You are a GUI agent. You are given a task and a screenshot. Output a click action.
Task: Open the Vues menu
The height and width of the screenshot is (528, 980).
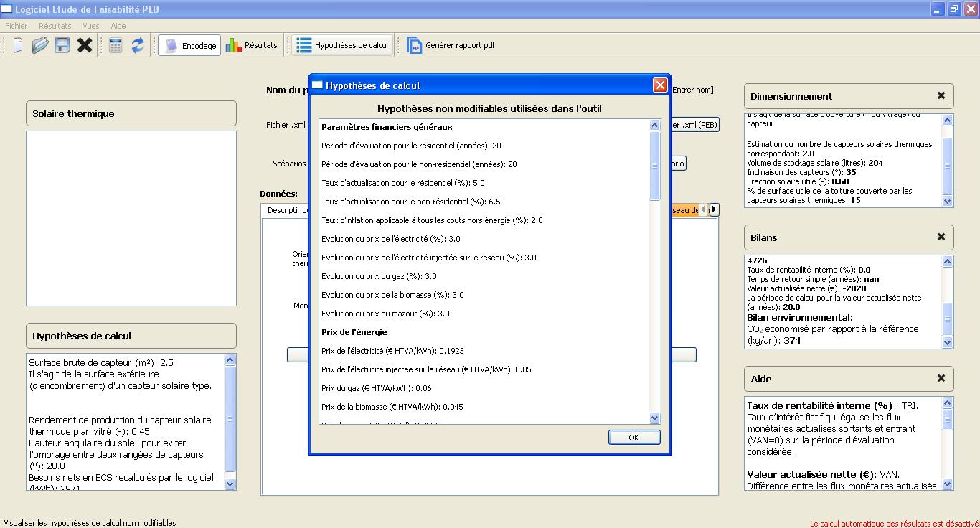(91, 26)
